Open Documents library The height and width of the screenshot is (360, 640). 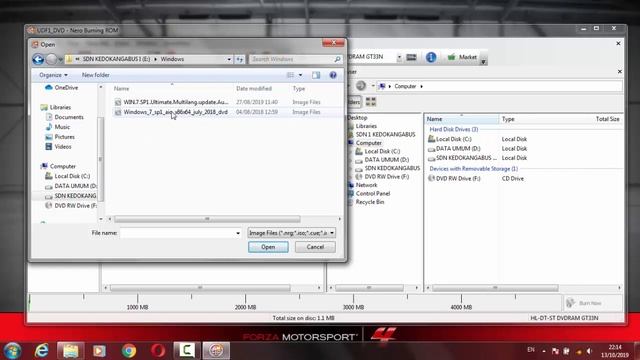[x=64, y=117]
